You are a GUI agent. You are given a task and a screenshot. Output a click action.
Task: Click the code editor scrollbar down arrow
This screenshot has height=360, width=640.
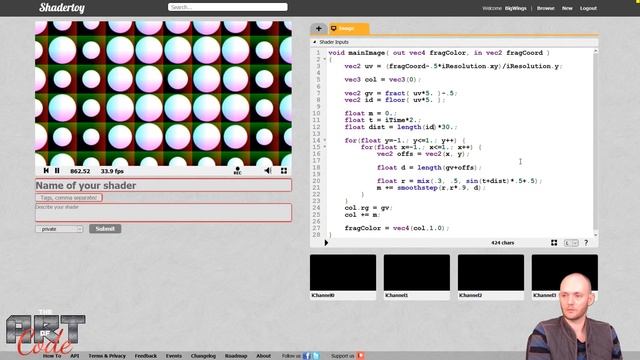596,235
